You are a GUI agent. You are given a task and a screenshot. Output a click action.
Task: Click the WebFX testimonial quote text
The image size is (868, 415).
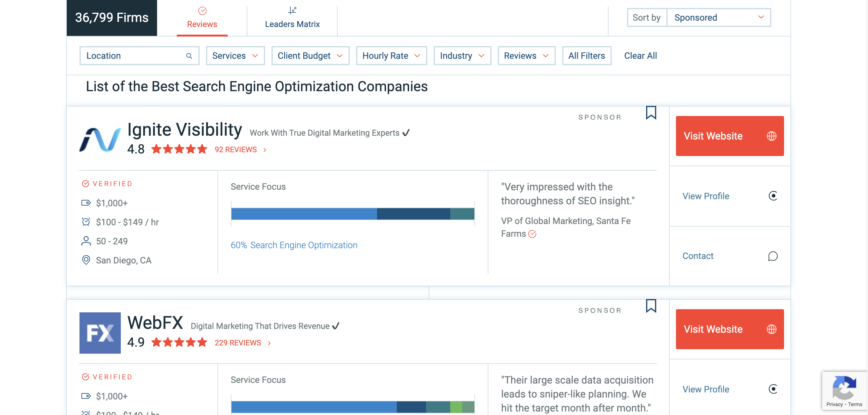[x=577, y=394]
